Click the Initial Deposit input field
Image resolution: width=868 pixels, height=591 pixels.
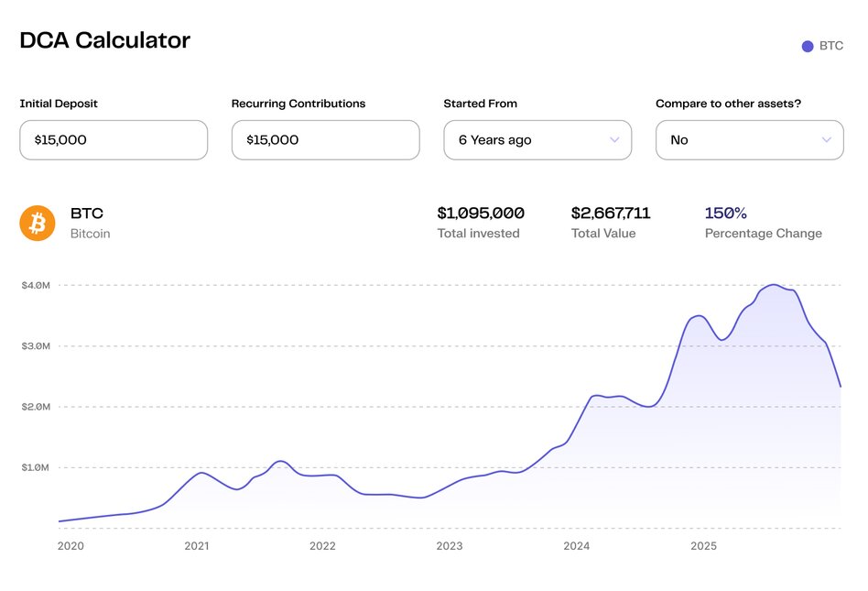pyautogui.click(x=114, y=140)
